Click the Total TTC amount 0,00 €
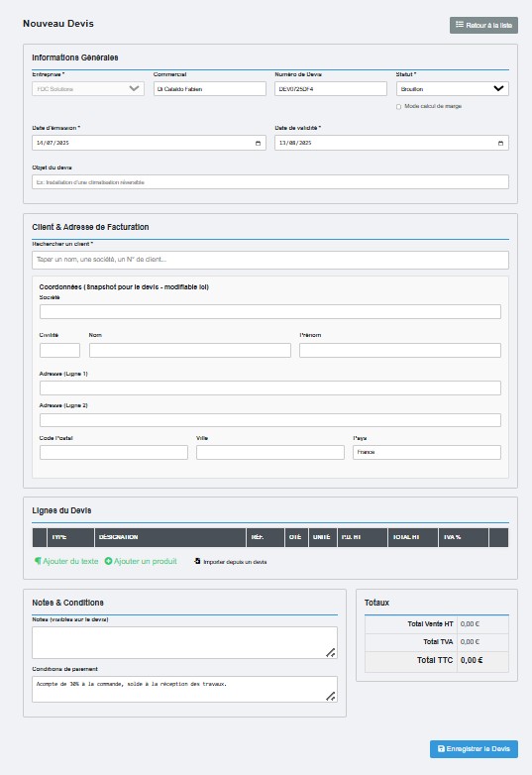532x775 pixels. pos(472,660)
